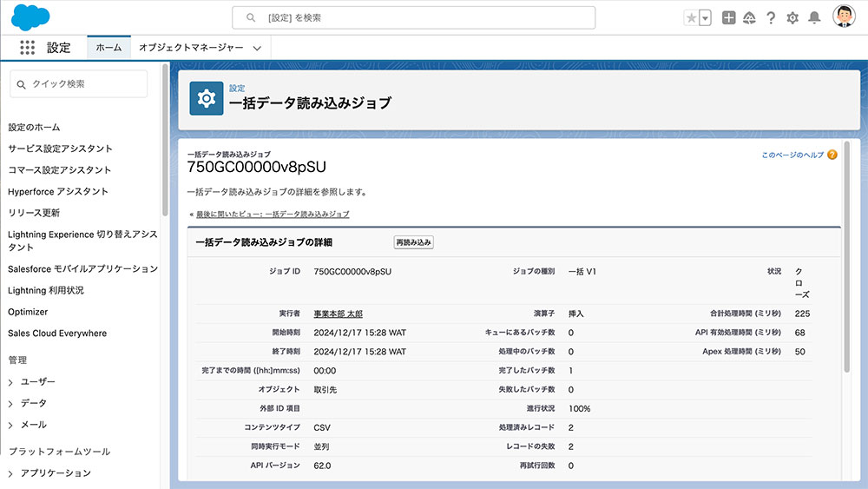Click the 再読み込み button

[x=413, y=242]
